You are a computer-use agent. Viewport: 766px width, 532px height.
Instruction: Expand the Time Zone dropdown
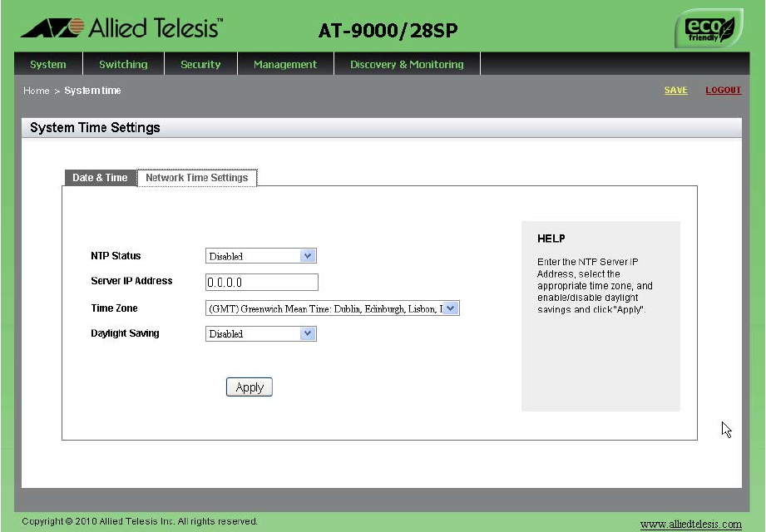coord(332,308)
